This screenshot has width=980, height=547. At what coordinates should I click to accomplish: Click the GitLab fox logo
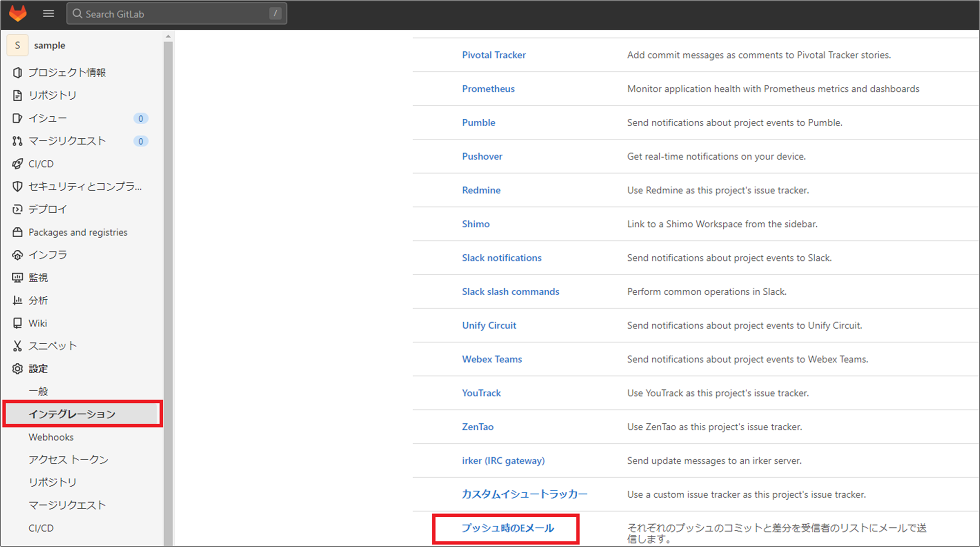click(x=18, y=13)
